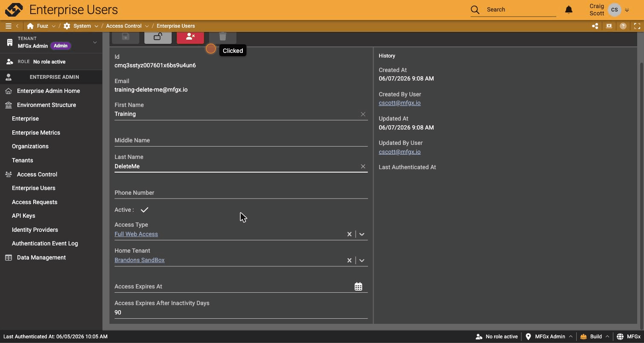The image size is (644, 343).
Task: Follow the Full Web Access link
Action: [x=136, y=234]
